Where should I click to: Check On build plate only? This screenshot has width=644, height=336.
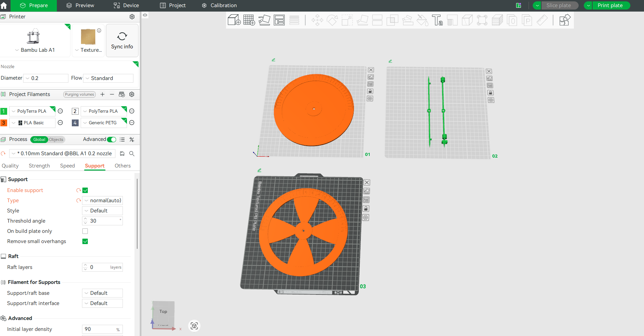85,231
